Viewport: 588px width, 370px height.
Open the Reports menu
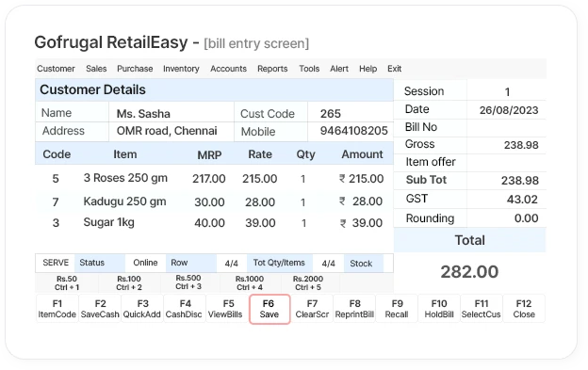click(x=272, y=69)
